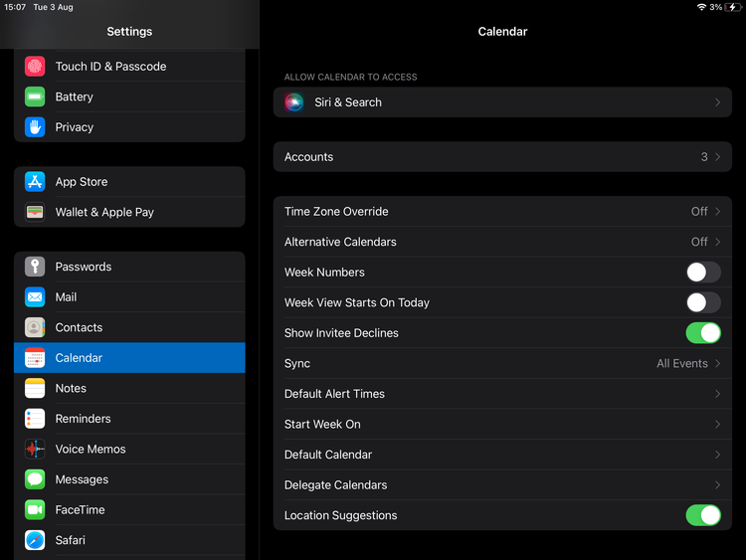
Task: Select App Store label in sidebar
Action: click(82, 182)
